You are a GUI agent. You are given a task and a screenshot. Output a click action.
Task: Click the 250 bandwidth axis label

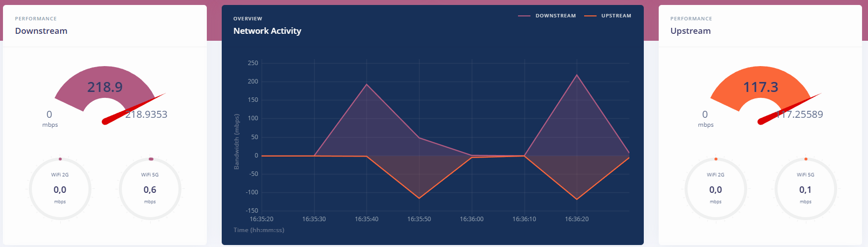pyautogui.click(x=253, y=63)
